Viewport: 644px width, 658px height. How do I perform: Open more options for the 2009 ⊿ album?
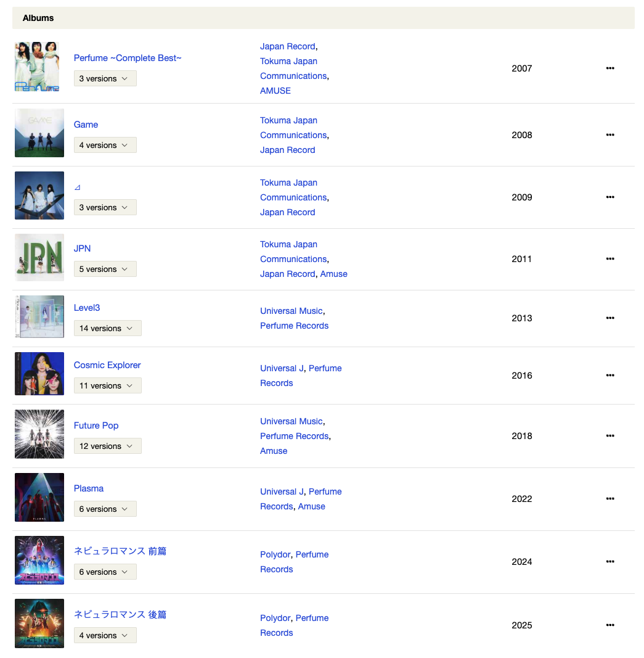click(x=610, y=197)
